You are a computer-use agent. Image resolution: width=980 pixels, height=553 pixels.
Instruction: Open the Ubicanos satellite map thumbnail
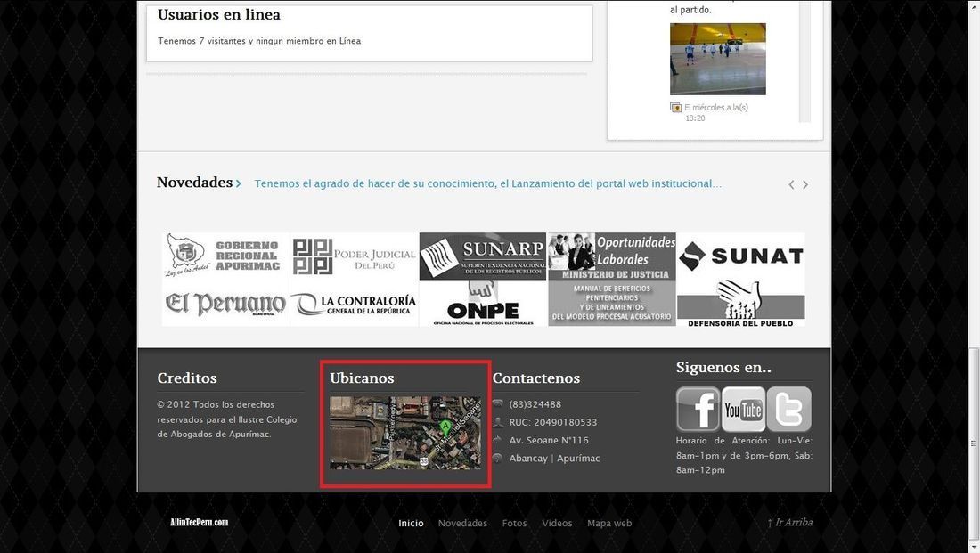(405, 433)
